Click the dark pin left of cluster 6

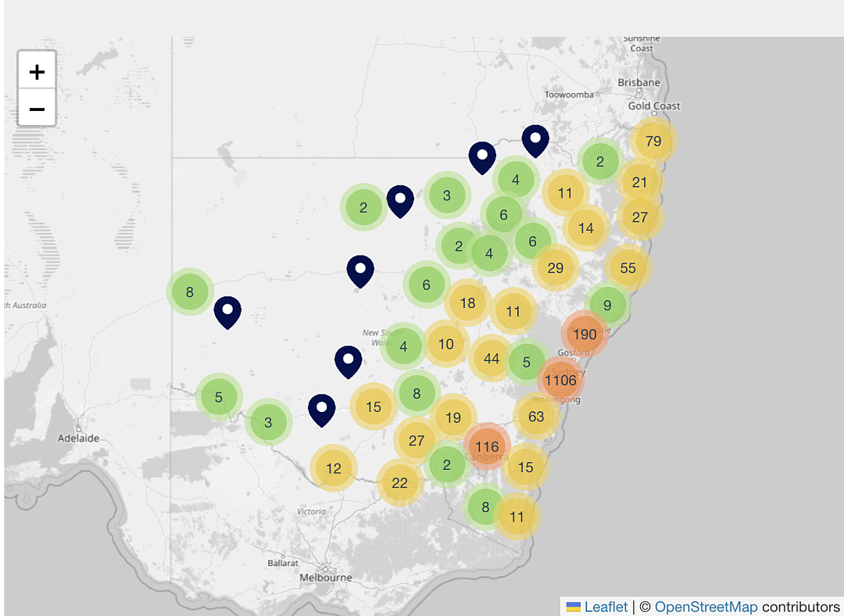(x=360, y=271)
